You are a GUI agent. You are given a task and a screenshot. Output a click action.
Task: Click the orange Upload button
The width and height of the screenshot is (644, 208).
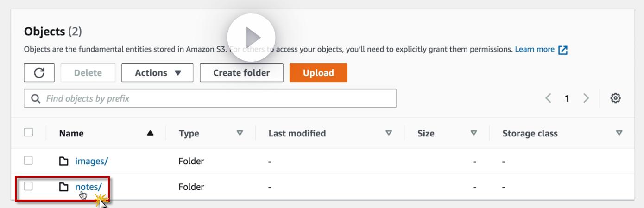coord(318,73)
